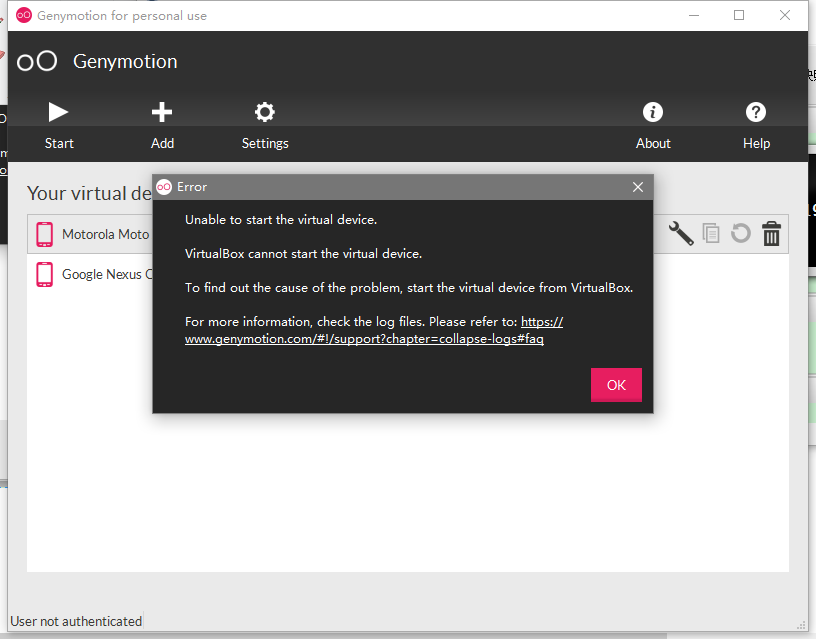816x639 pixels.
Task: Select the Google Nexus device row
Action: (407, 274)
